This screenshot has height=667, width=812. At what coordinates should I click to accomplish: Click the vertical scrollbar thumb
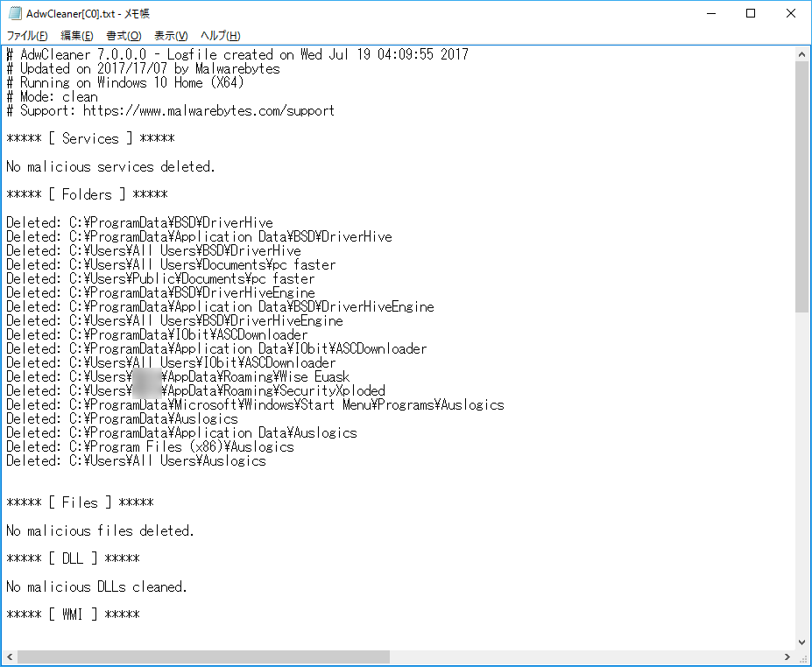801,186
